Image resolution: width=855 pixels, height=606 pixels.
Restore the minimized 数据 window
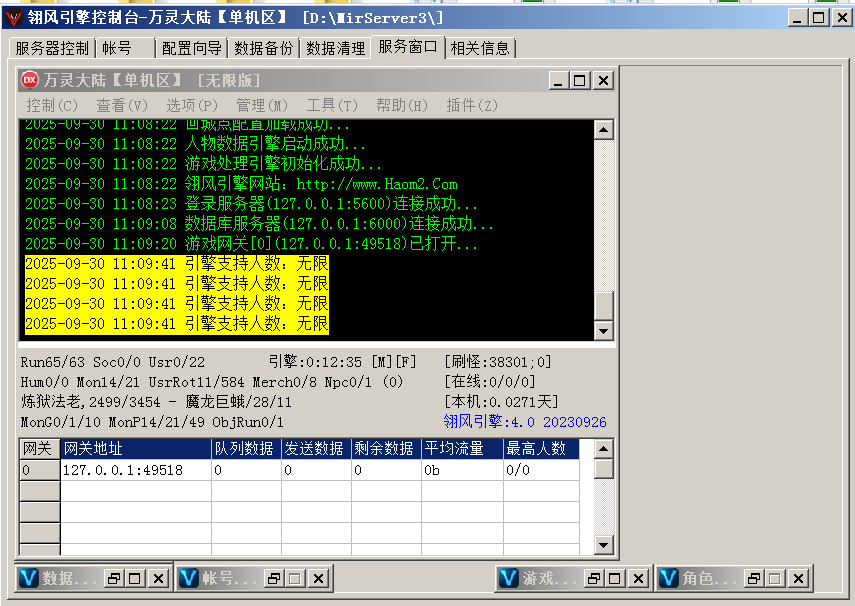(114, 578)
